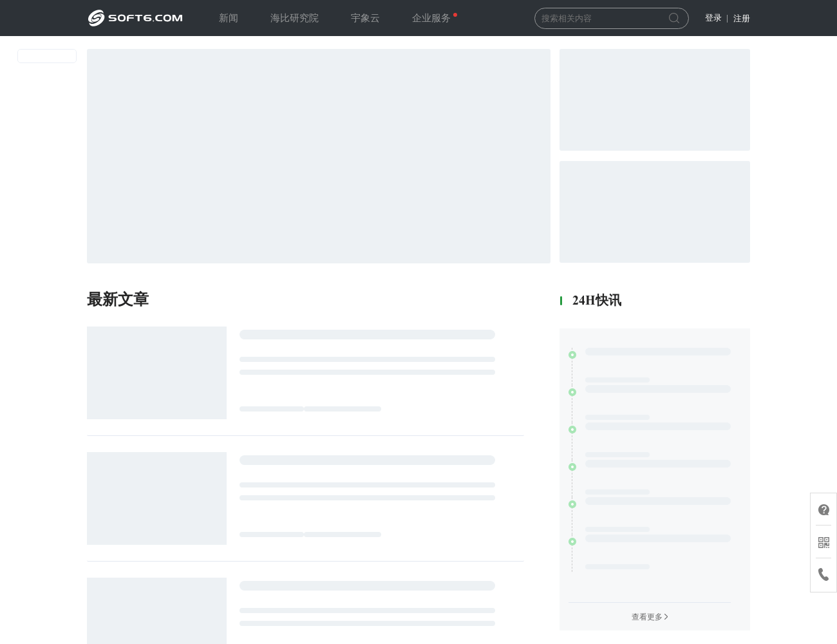Image resolution: width=837 pixels, height=644 pixels.
Task: Click the 24H快讯 heading
Action: [x=597, y=300]
